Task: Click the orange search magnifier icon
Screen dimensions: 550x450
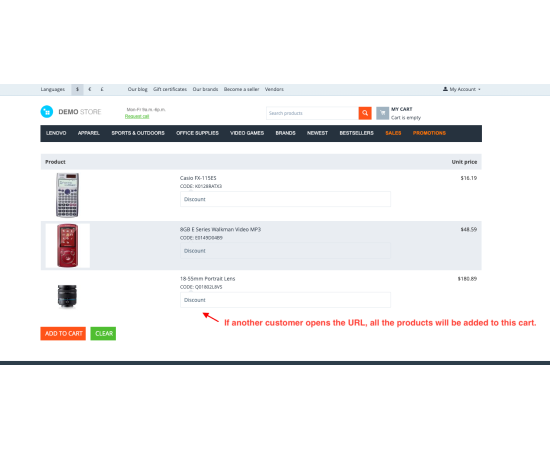Action: (365, 113)
